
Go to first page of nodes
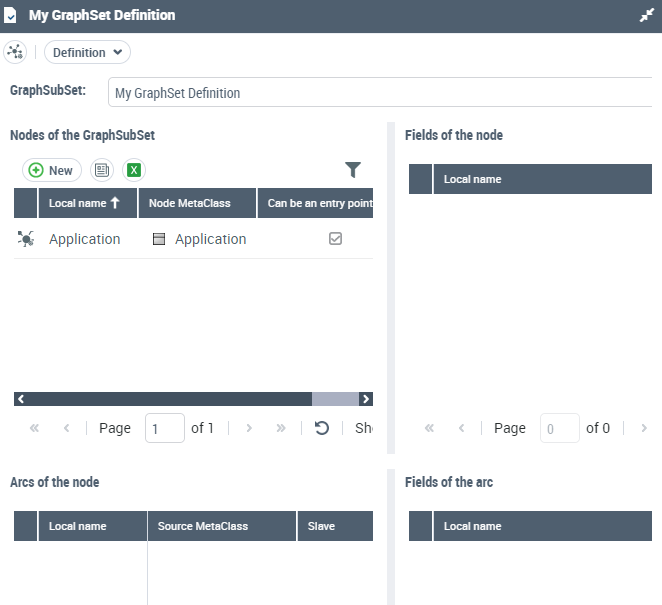tap(35, 428)
